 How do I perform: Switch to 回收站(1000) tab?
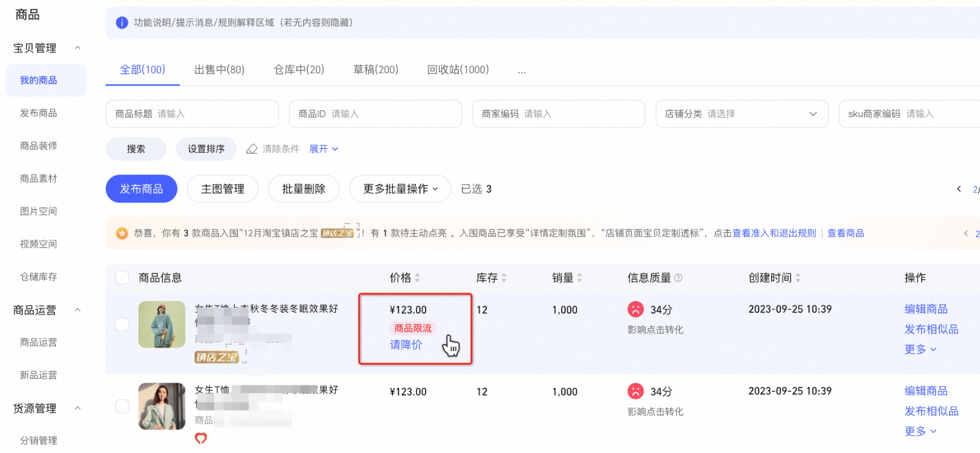point(458,70)
